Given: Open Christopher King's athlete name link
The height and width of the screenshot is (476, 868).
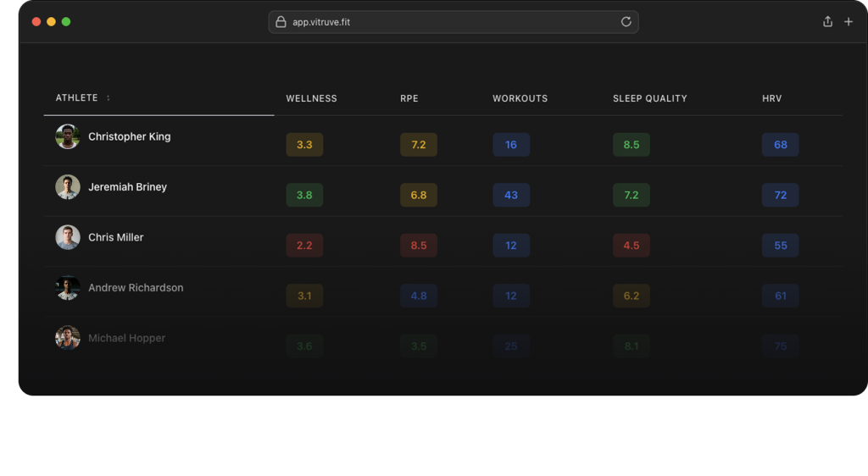Looking at the screenshot, I should click(x=129, y=136).
